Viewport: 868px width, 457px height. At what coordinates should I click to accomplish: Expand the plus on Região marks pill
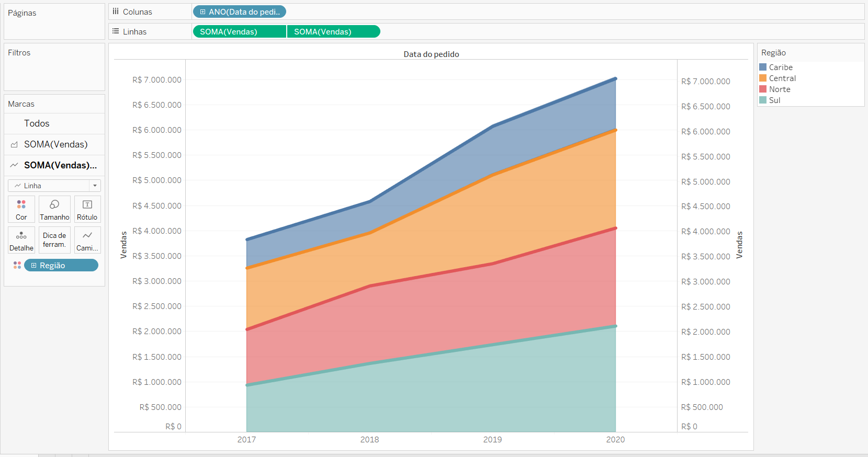click(33, 265)
